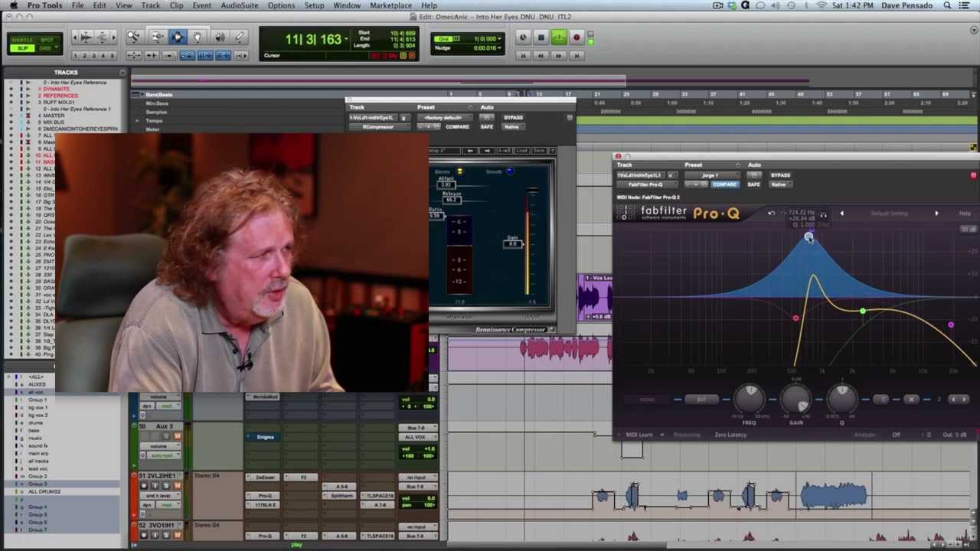
Task: Click the Fast Forward transport button
Action: (559, 55)
